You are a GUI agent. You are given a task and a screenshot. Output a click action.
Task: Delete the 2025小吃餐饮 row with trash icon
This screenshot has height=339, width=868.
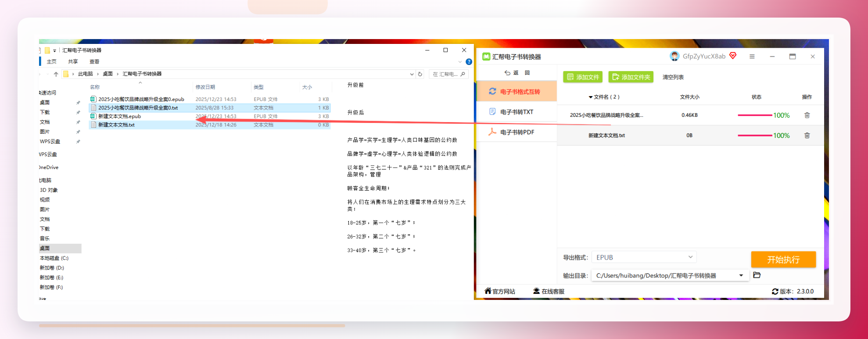tap(807, 115)
